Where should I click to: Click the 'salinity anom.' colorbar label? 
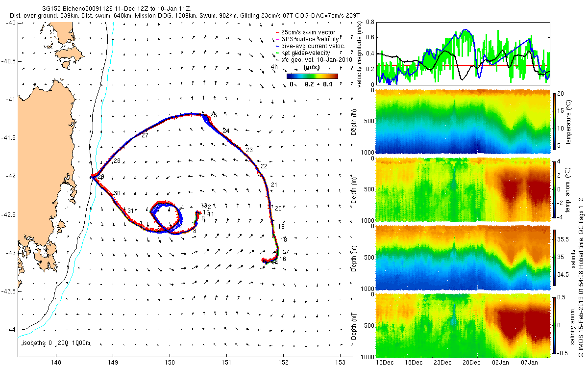[573, 325]
